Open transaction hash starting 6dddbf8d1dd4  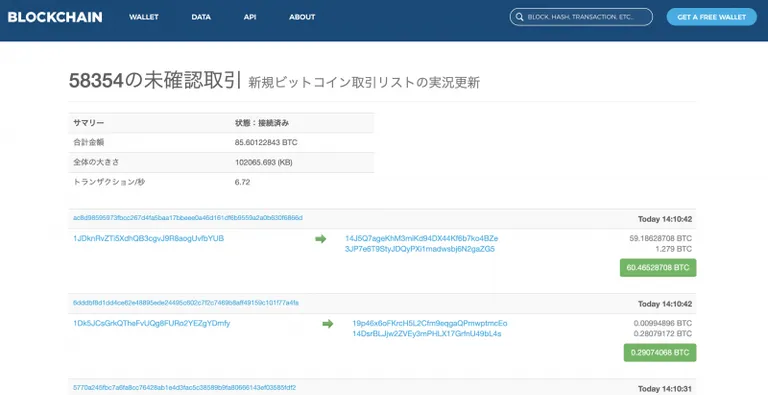[186, 303]
